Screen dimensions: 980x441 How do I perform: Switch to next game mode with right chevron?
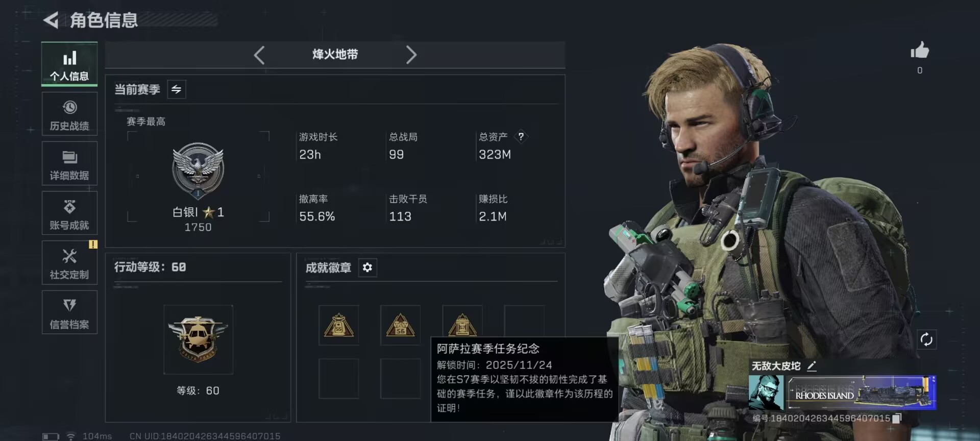click(x=411, y=55)
